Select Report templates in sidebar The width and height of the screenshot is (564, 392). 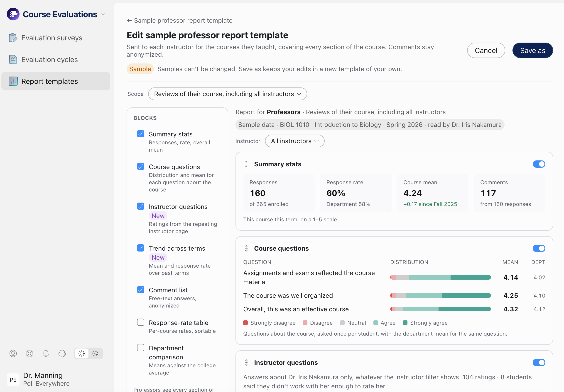click(x=56, y=81)
